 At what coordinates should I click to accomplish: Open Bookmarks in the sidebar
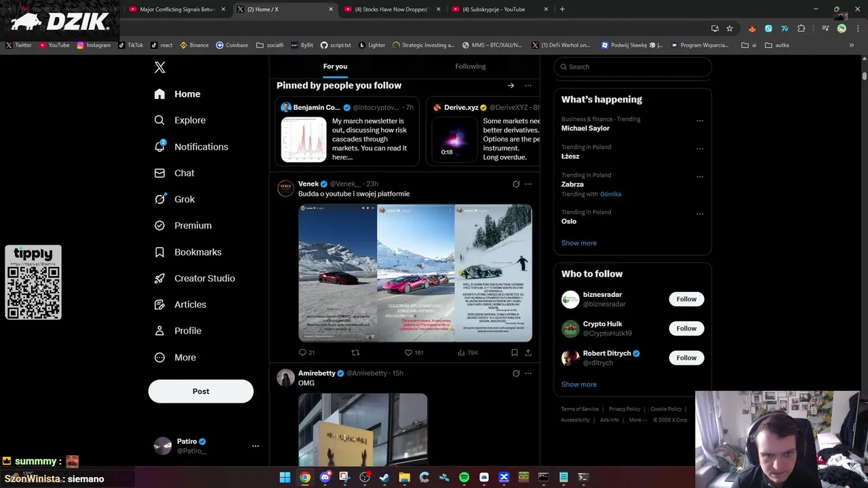[x=189, y=252]
